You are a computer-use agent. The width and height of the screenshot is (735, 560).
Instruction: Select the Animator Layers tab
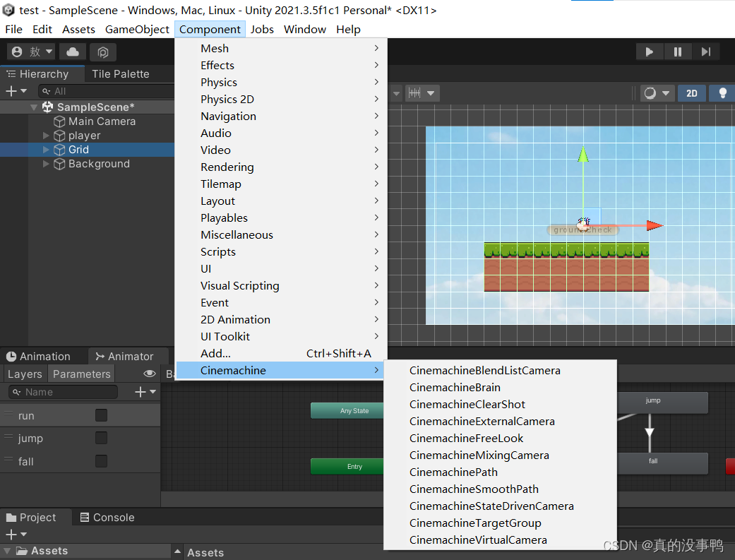pyautogui.click(x=25, y=374)
